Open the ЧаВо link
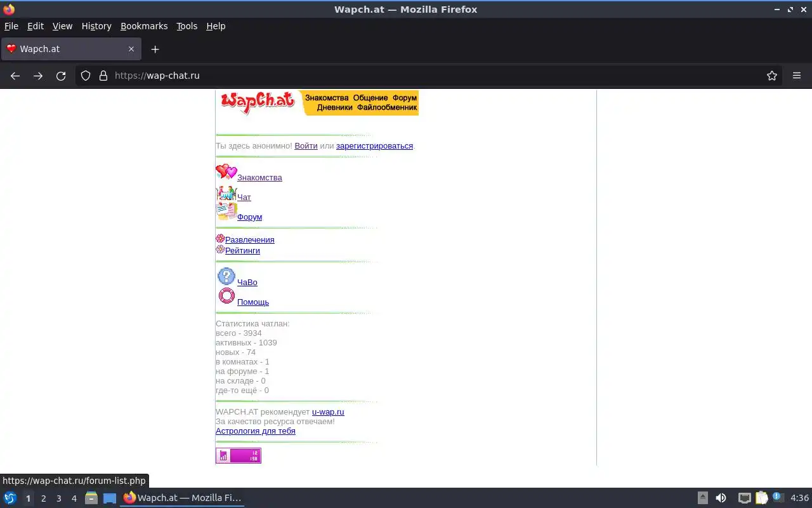The width and height of the screenshot is (812, 508). tap(247, 282)
